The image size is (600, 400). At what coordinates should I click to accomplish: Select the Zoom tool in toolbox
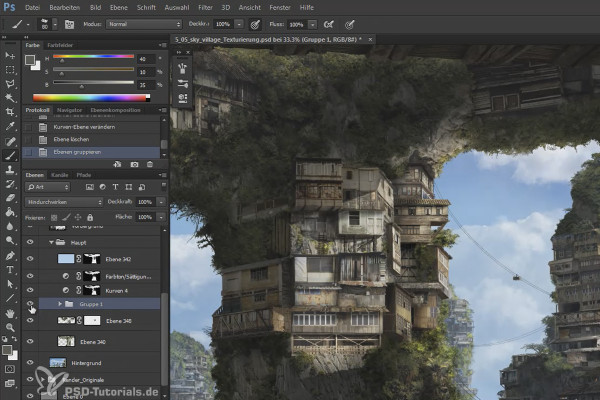(10, 328)
